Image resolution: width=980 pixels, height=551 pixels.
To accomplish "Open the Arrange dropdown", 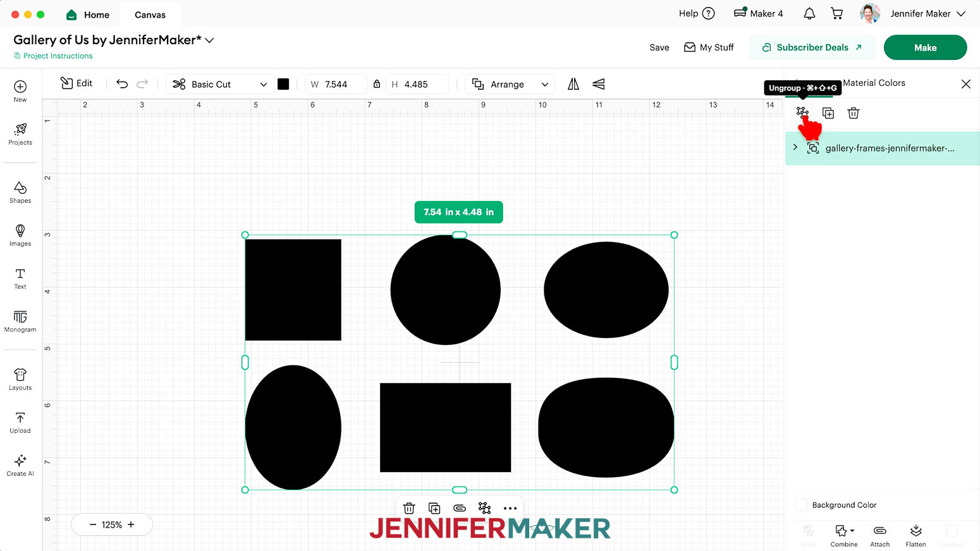I will (x=510, y=84).
